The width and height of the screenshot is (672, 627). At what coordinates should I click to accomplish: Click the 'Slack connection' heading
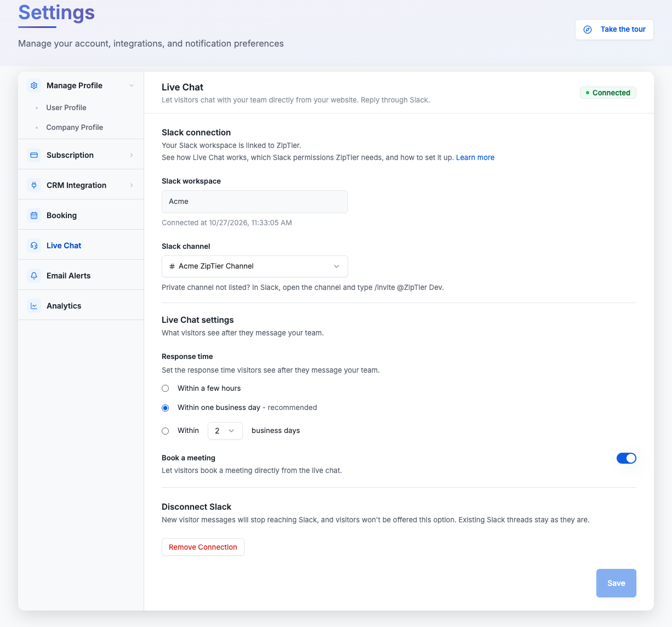[x=196, y=132]
